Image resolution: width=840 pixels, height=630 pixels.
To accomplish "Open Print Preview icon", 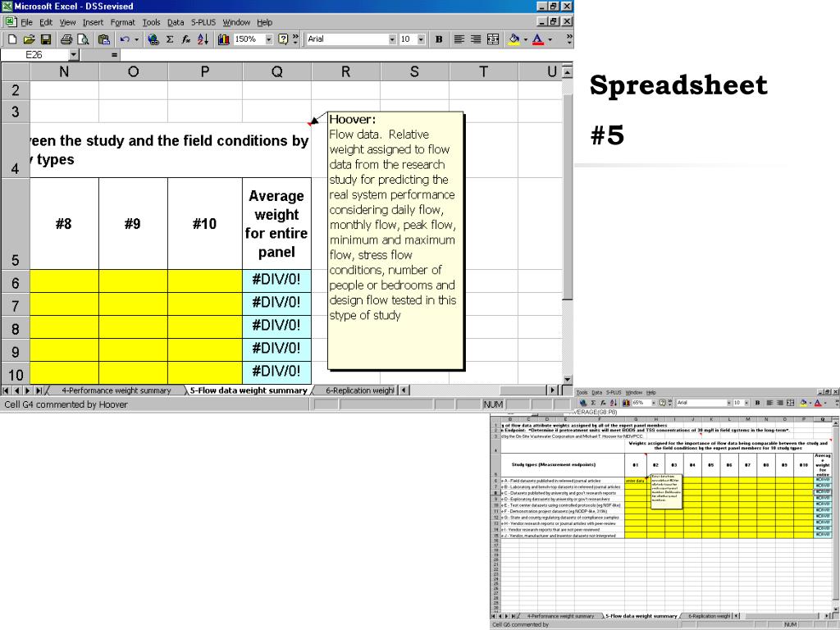I will [x=83, y=39].
